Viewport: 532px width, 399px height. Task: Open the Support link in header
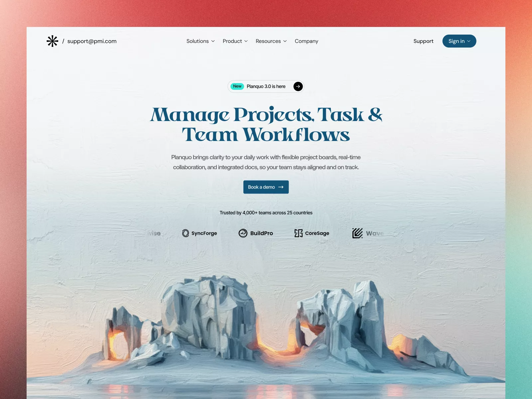(423, 41)
